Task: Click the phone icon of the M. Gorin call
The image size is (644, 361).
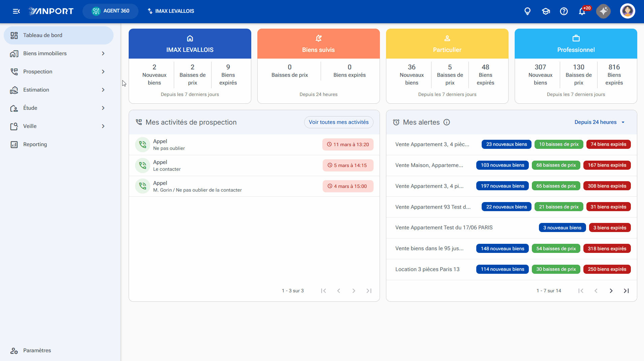Action: pos(142,186)
